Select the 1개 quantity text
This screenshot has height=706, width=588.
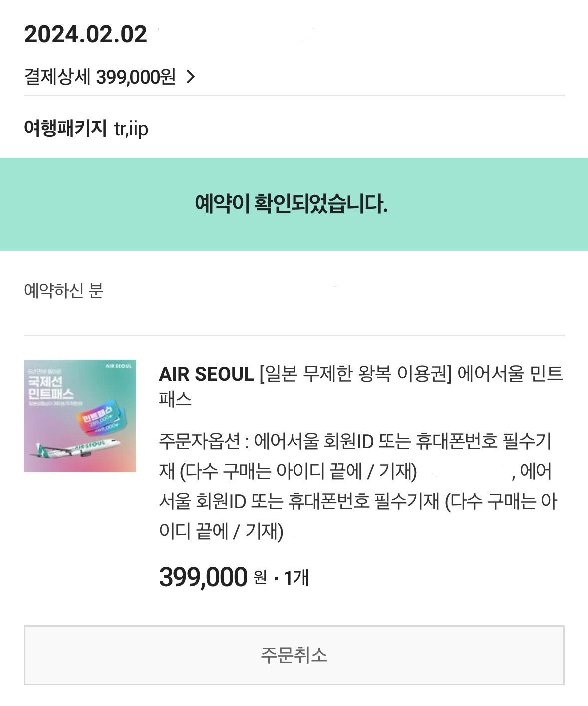point(297,578)
